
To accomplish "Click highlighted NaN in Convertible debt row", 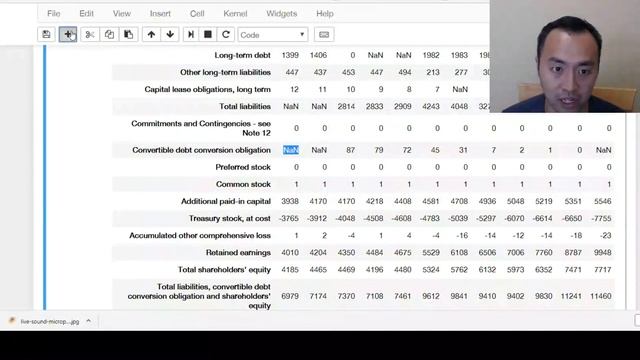I will coord(291,150).
